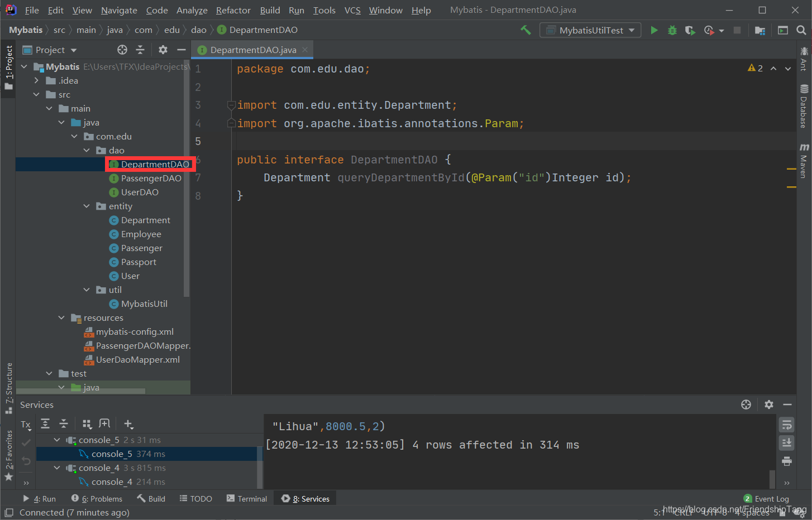
Task: Switch to the DepartmentDAO.java editor tab
Action: coord(253,50)
